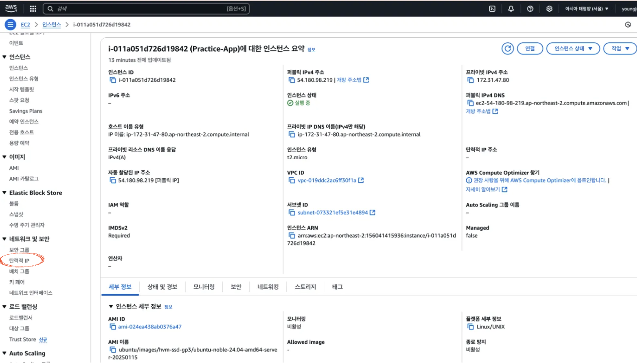Switch to the 태그 tab

click(x=337, y=287)
